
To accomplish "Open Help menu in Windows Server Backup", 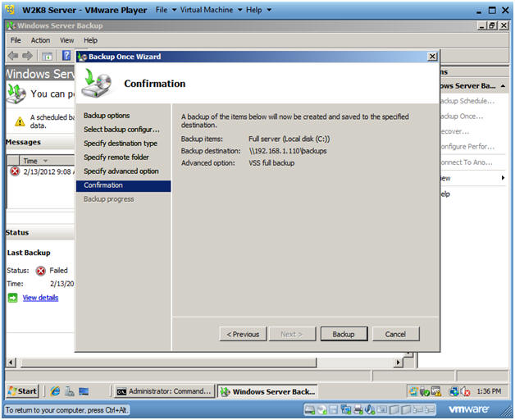I will pyautogui.click(x=90, y=40).
